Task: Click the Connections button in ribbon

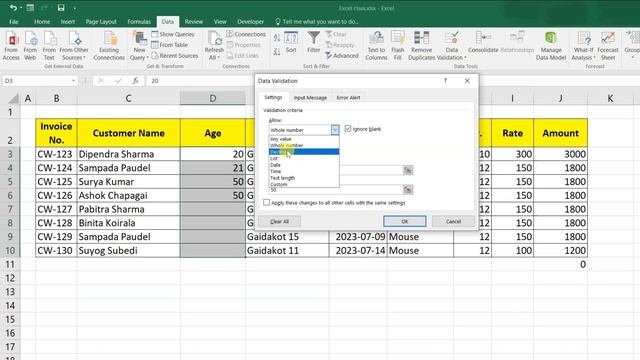Action: (x=246, y=34)
